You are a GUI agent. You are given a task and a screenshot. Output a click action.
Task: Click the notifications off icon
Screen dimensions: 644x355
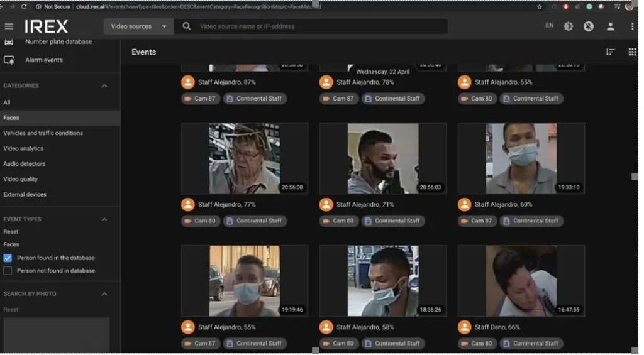[x=589, y=26]
